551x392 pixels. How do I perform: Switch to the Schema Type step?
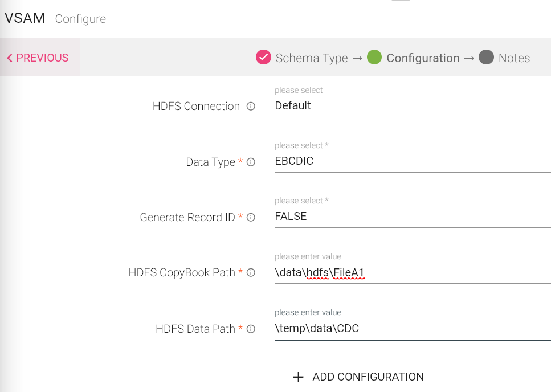(311, 58)
